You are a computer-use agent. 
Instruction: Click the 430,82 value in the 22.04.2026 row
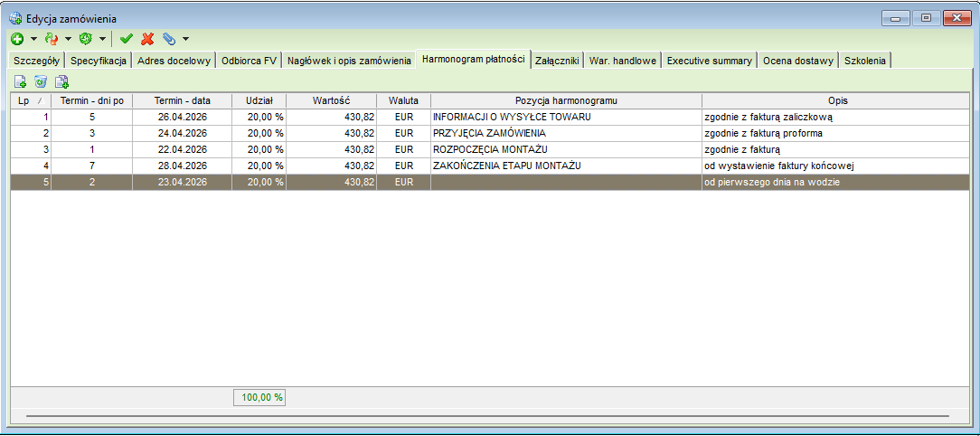coord(331,149)
